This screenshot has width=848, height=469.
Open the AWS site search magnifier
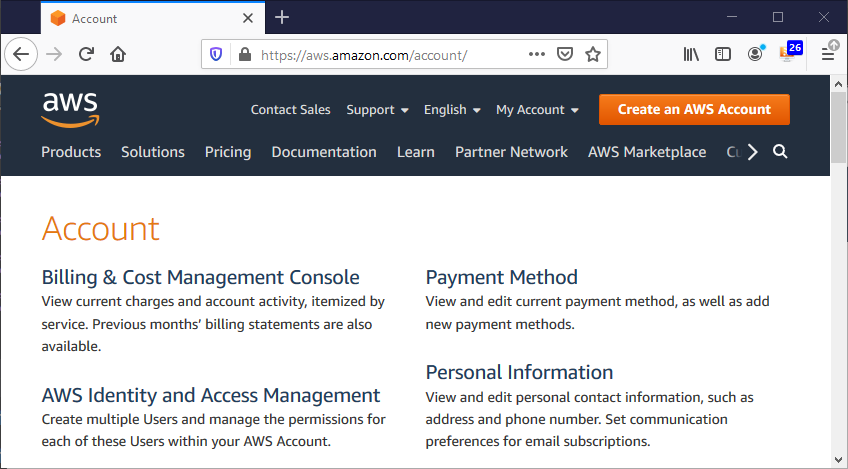point(780,152)
